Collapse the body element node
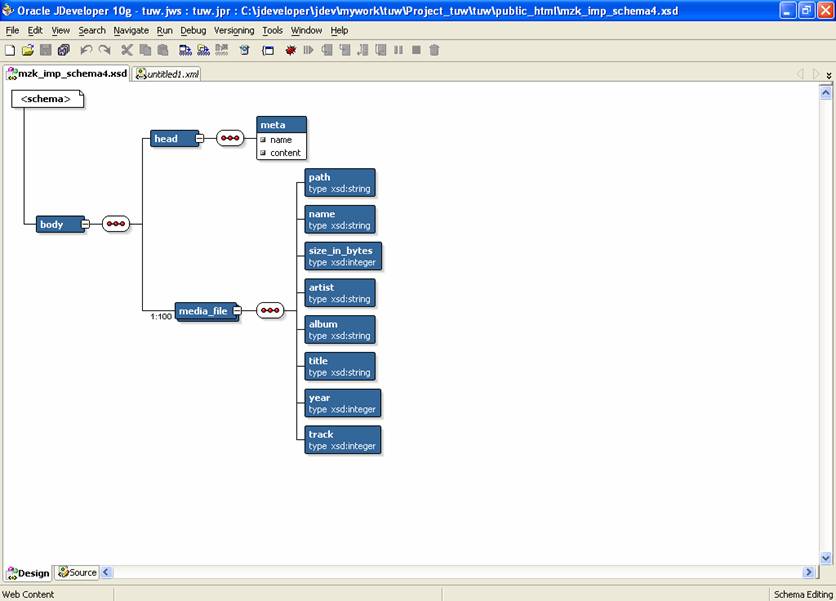 tap(85, 224)
